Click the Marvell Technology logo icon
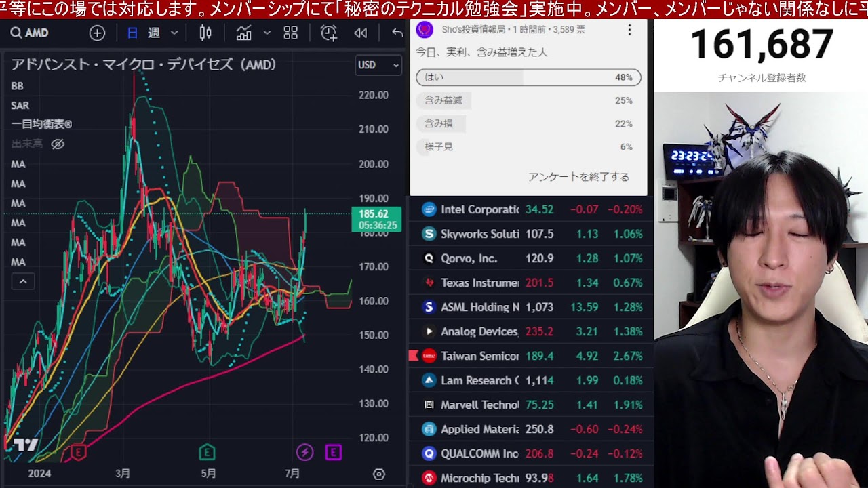Viewport: 868px width, 488px height. tap(429, 405)
